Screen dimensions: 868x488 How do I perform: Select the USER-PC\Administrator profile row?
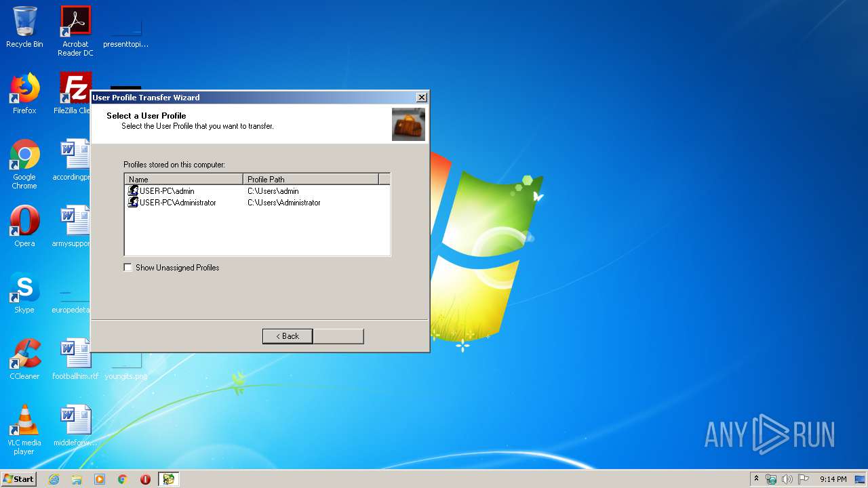257,203
